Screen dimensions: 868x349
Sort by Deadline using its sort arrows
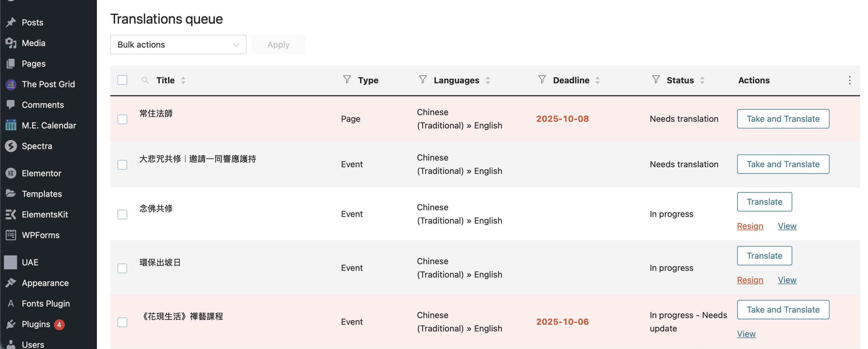click(598, 80)
